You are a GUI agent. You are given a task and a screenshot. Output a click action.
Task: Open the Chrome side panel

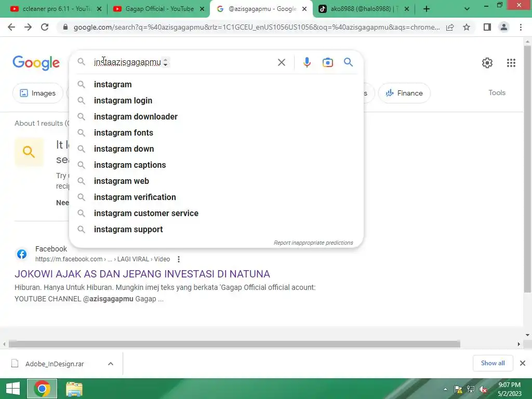[487, 27]
